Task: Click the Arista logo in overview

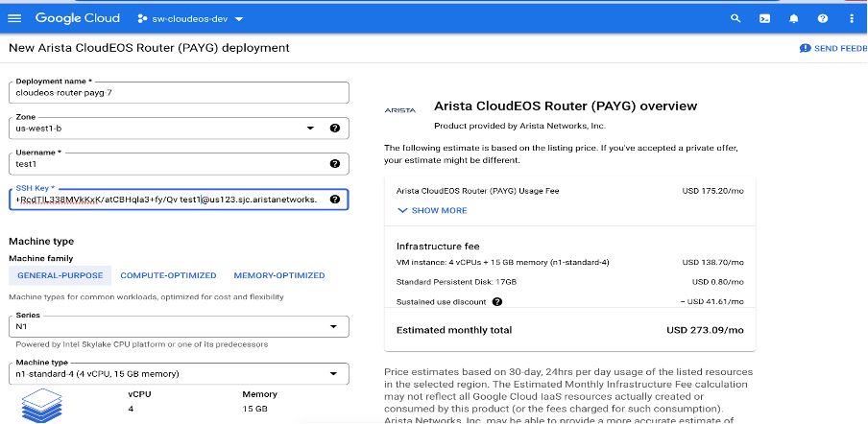Action: [x=399, y=110]
